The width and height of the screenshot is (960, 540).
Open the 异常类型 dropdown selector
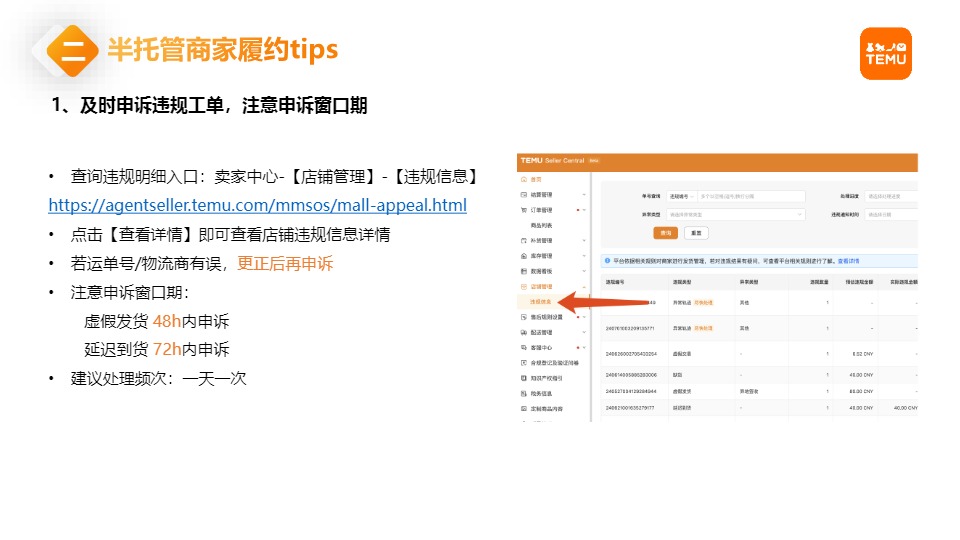pyautogui.click(x=735, y=214)
